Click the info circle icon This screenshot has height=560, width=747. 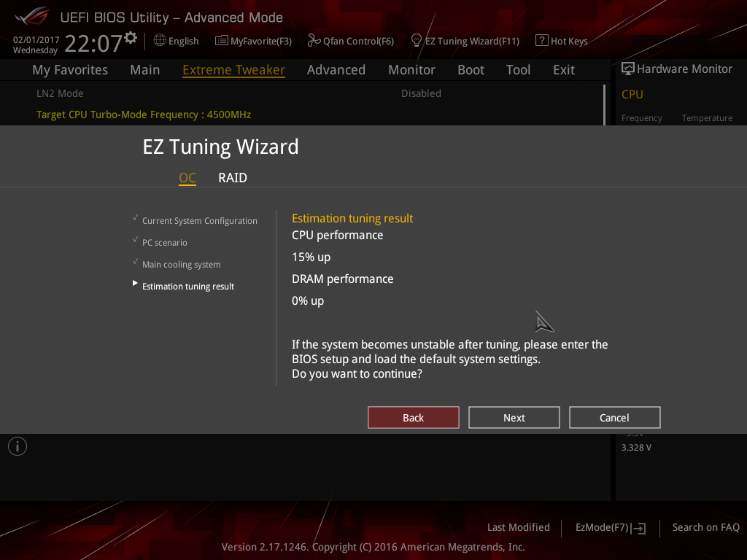tap(18, 446)
